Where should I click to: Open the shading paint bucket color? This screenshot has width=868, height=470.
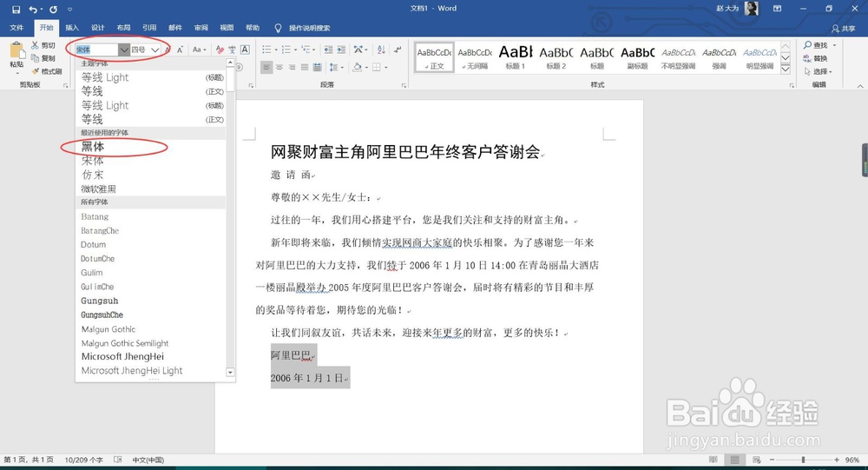coord(359,68)
